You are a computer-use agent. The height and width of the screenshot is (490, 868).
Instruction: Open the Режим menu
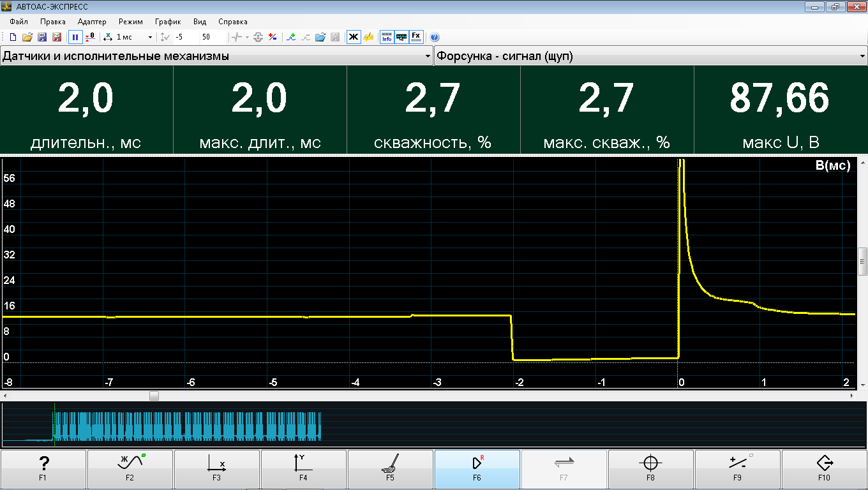tap(131, 22)
